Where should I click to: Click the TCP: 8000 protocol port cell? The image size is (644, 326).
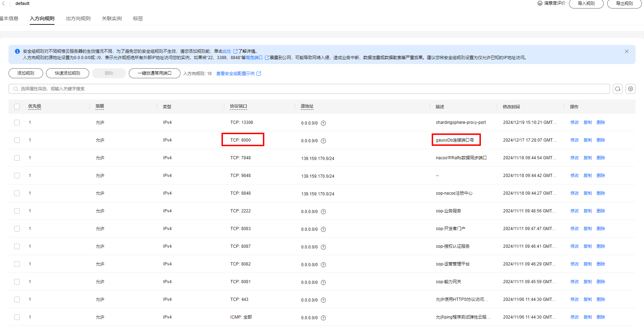[241, 140]
